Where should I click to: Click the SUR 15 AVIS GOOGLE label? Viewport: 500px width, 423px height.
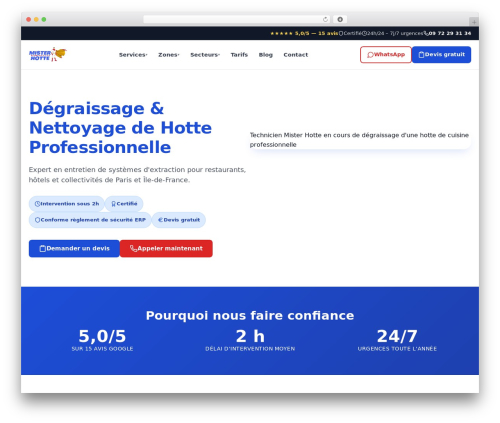point(102,349)
